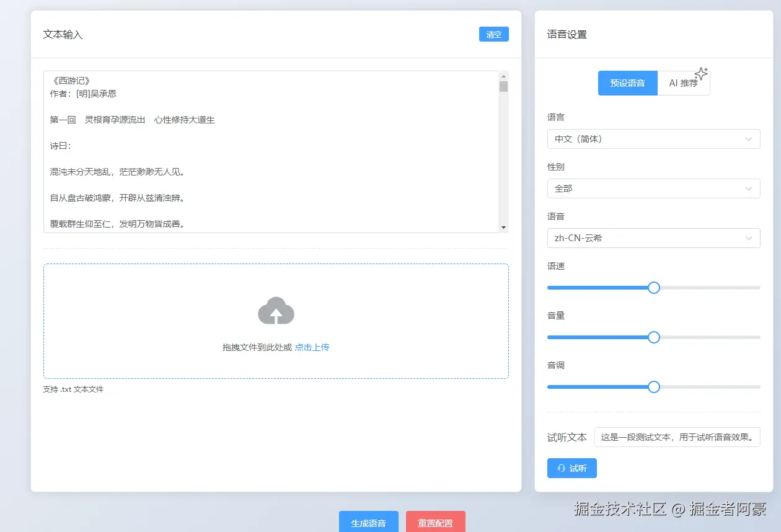Click the 诗曰： line in the text

61,146
